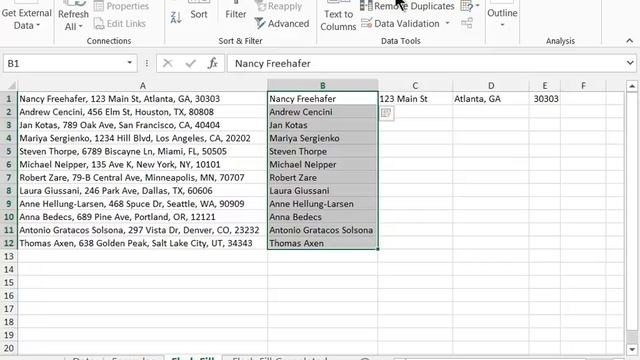Select row 1 header
Screen dimensions: 640x360
(9, 99)
